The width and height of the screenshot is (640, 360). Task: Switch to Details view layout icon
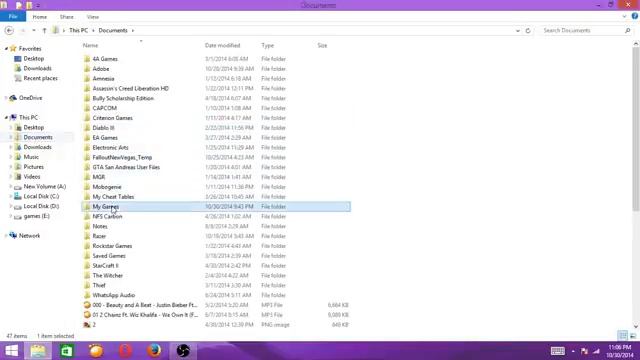pyautogui.click(x=623, y=336)
